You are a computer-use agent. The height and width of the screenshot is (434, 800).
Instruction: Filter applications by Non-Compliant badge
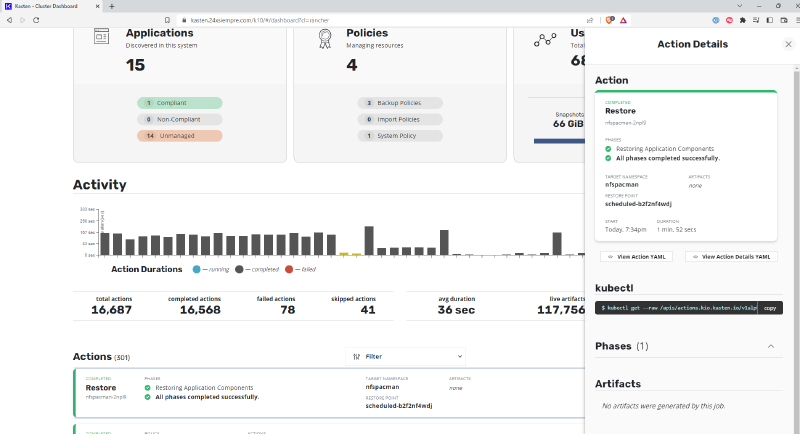click(x=180, y=119)
